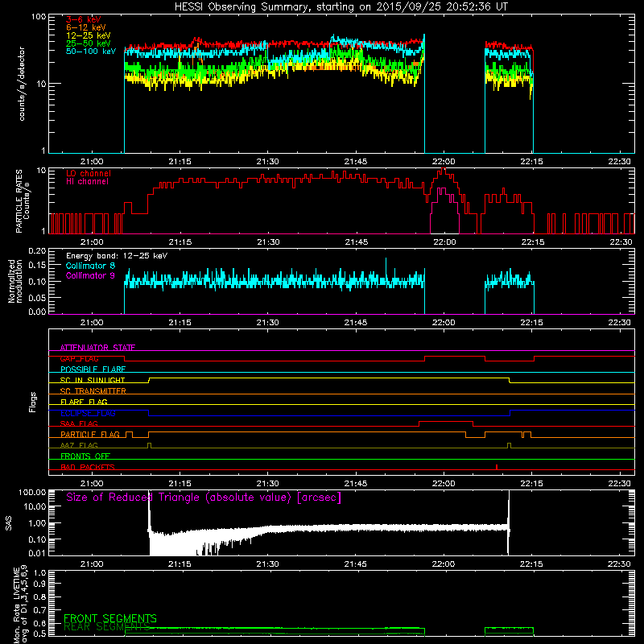Click the 100.00 value on the SAS axis

tap(32, 493)
